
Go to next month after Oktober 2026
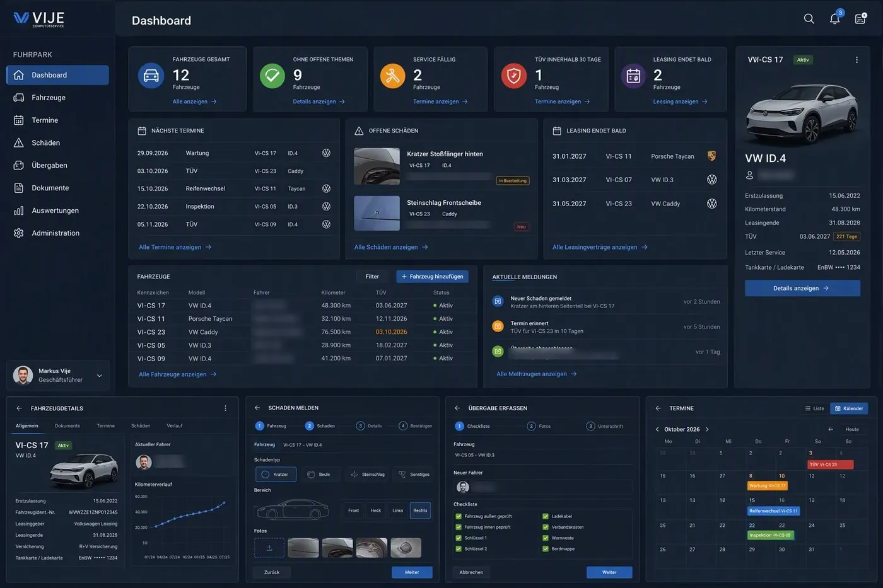pos(707,429)
